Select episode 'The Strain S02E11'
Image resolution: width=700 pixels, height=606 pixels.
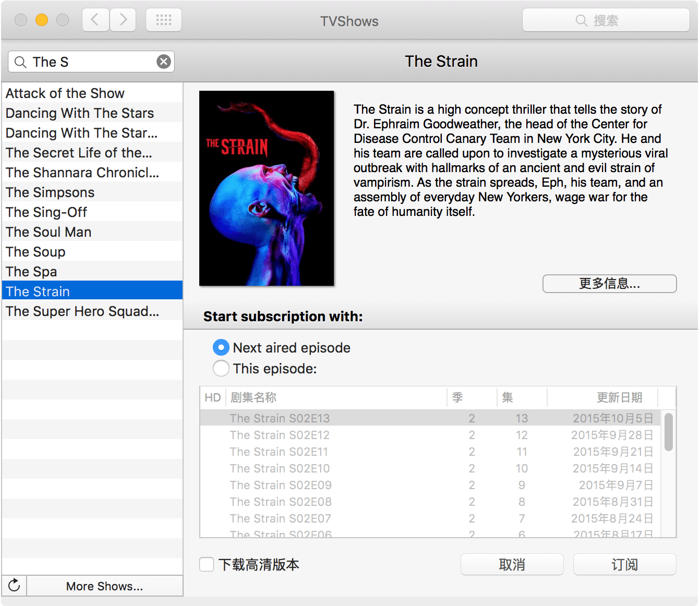(431, 452)
